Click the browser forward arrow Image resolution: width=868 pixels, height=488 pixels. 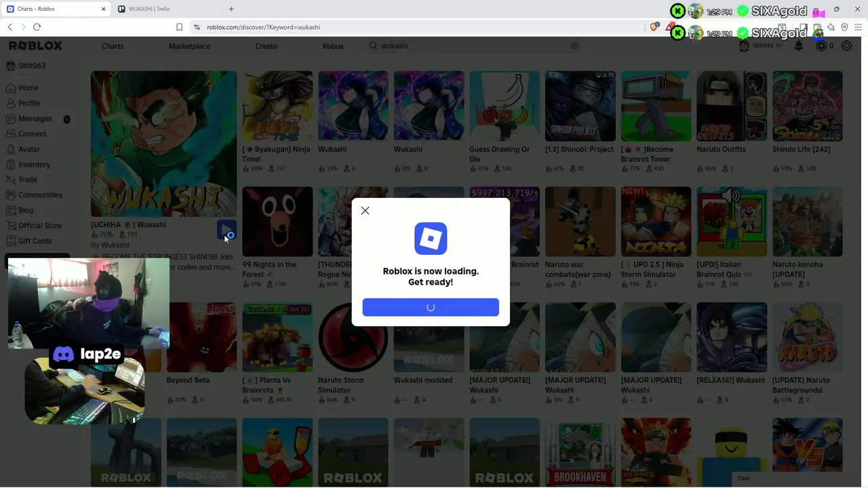pos(23,27)
